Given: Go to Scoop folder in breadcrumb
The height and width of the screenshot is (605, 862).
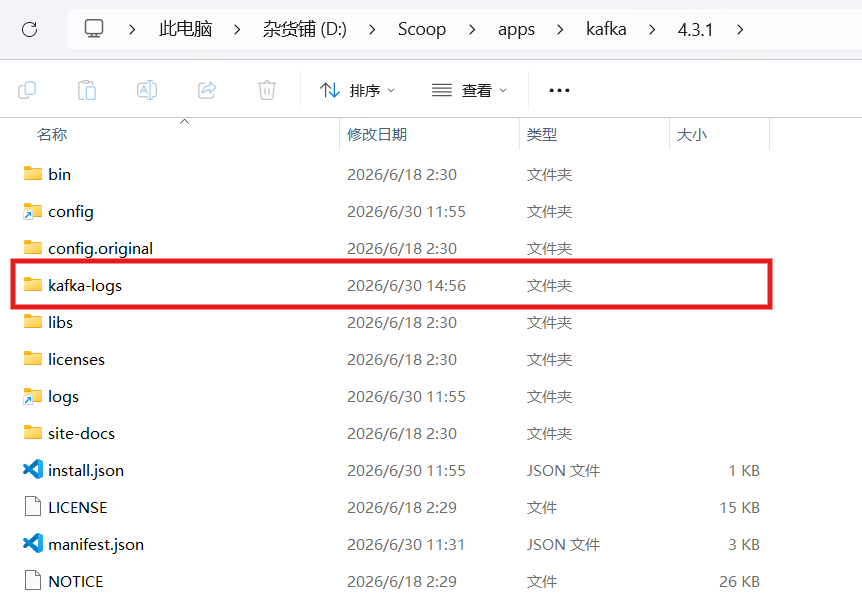Looking at the screenshot, I should [x=422, y=29].
